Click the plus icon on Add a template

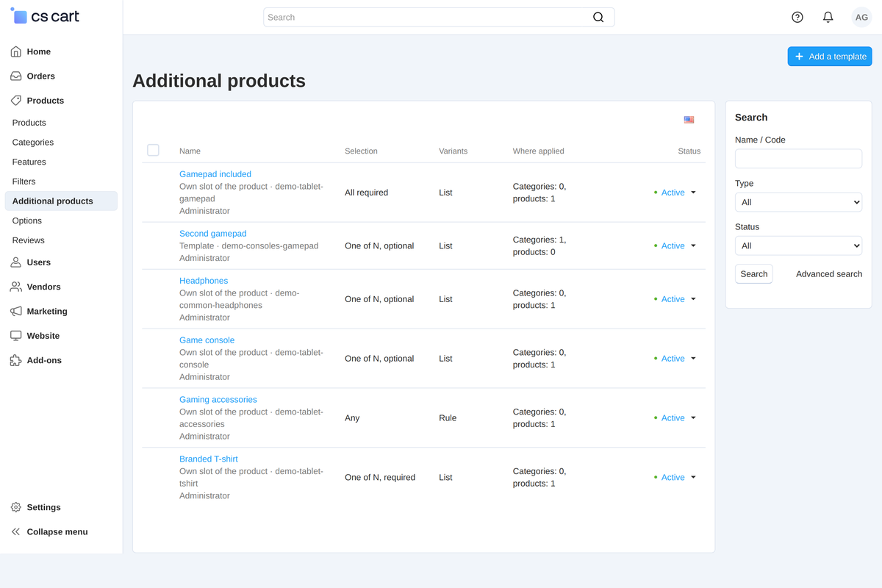(x=800, y=57)
